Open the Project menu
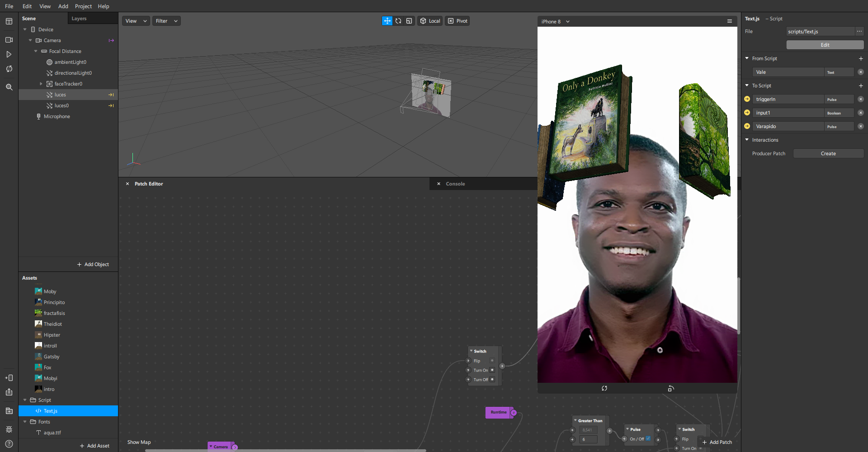The image size is (868, 452). point(83,6)
